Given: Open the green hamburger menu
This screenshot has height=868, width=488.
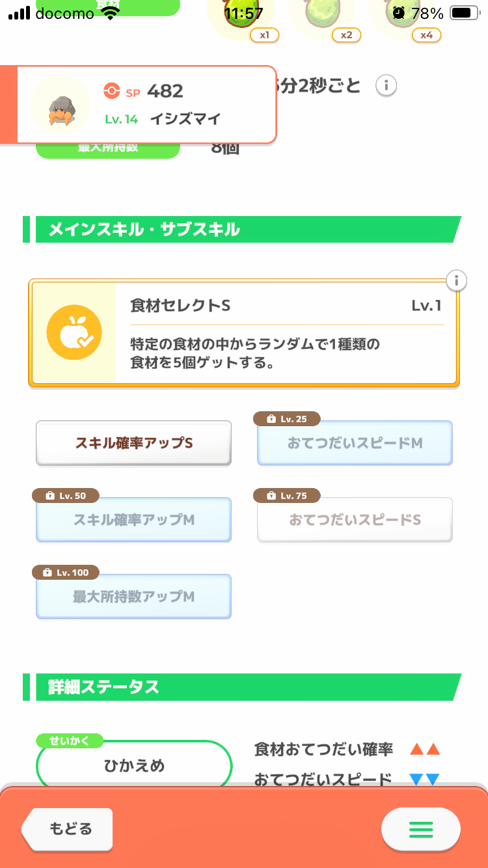Looking at the screenshot, I should [x=420, y=829].
